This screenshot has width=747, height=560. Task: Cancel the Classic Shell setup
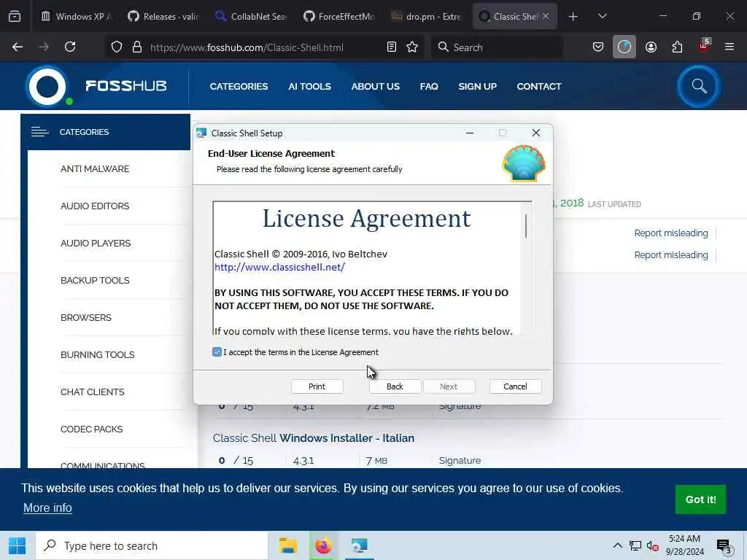pyautogui.click(x=516, y=386)
